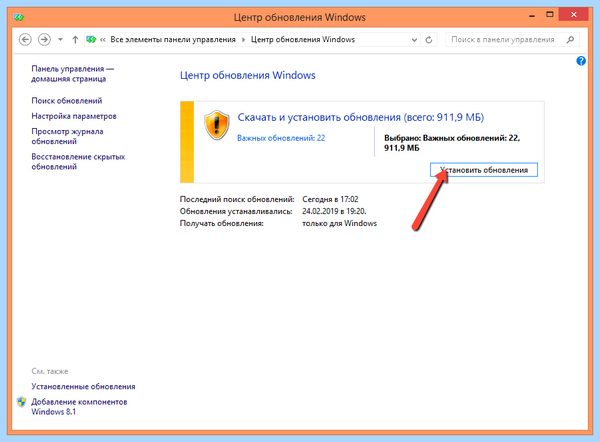
Task: Click the 'Установить обновления' button
Action: pyautogui.click(x=484, y=170)
